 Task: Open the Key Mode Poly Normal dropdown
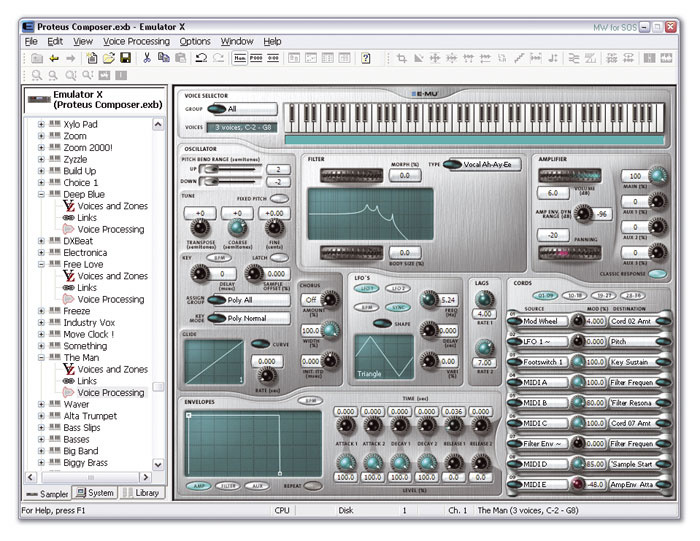coord(250,318)
